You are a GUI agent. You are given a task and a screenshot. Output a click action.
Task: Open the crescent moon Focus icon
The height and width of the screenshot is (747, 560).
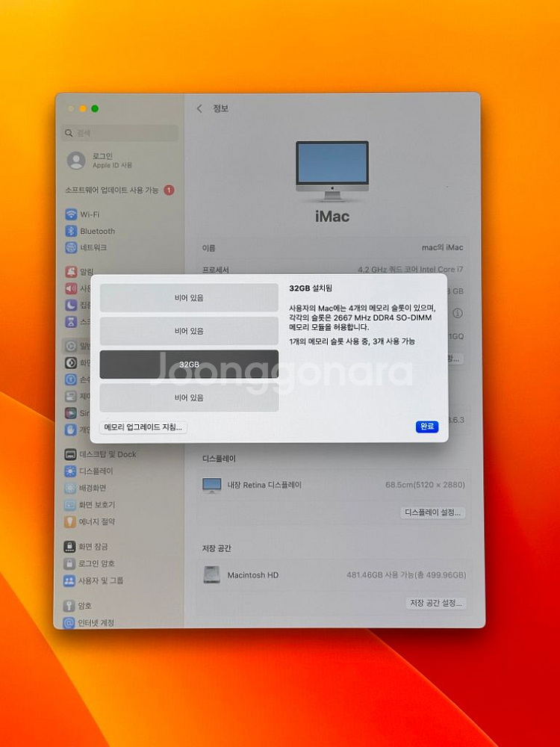tap(71, 305)
